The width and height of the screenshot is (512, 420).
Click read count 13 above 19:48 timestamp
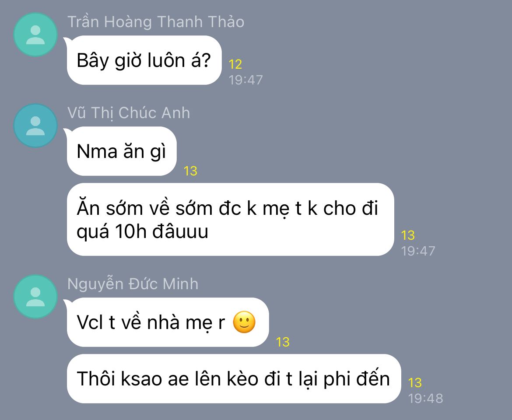point(415,382)
